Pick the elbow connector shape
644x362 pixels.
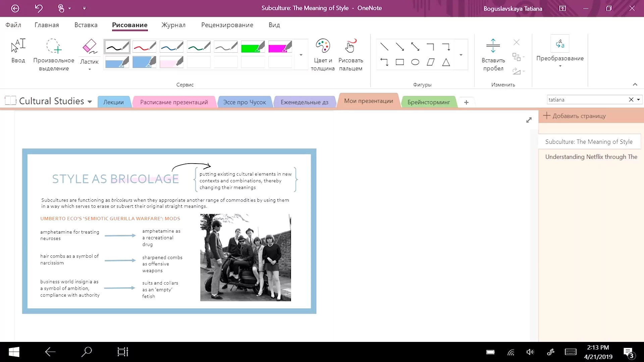click(x=430, y=47)
